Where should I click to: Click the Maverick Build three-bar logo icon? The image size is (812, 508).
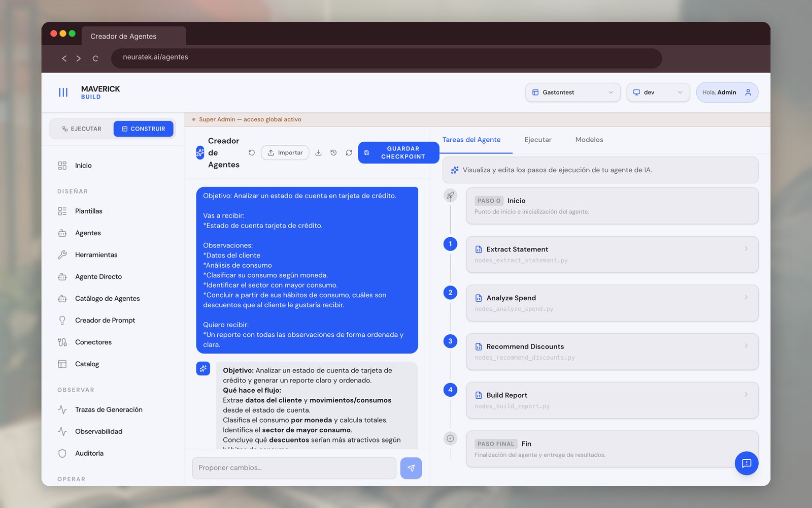[63, 92]
